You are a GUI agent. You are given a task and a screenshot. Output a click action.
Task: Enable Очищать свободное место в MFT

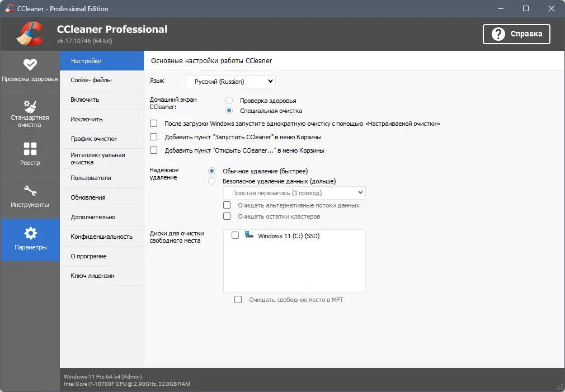(237, 300)
